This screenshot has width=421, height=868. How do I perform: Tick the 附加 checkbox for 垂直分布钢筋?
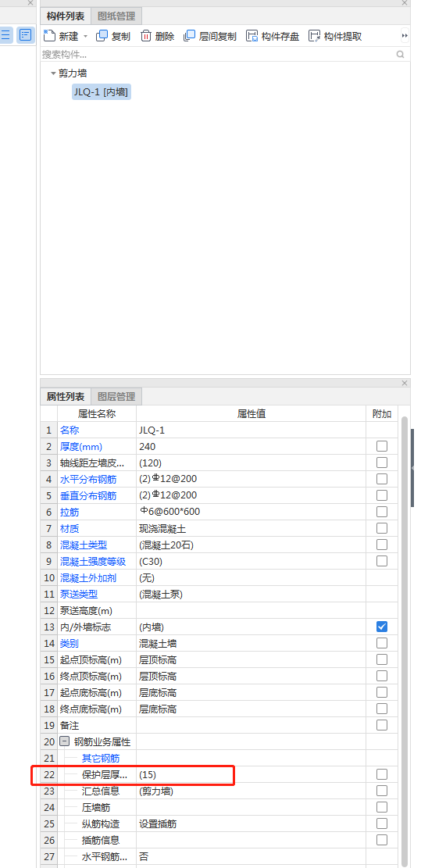382,495
